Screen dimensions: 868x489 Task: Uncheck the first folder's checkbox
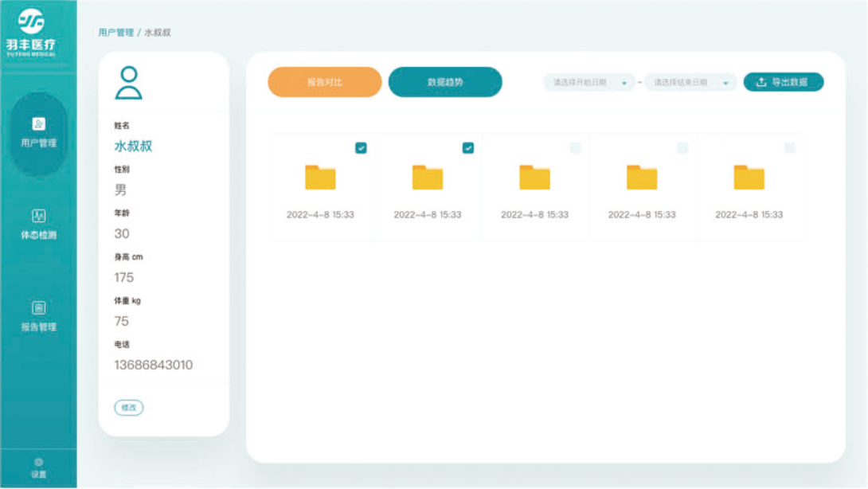[361, 148]
